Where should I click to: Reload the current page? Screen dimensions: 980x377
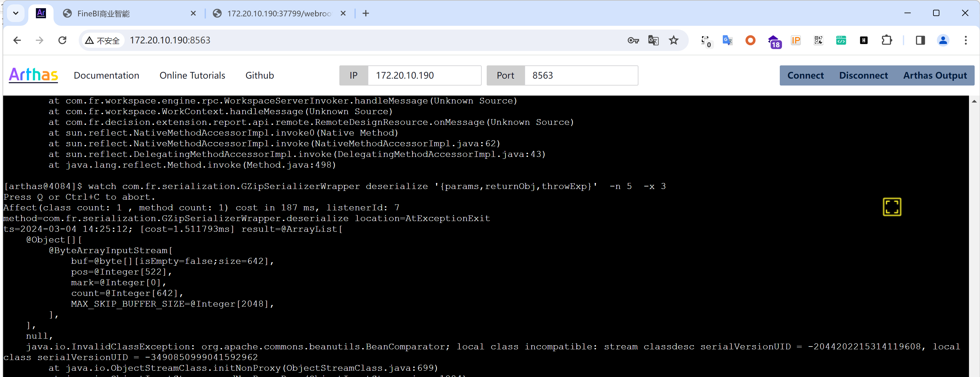tap(62, 40)
